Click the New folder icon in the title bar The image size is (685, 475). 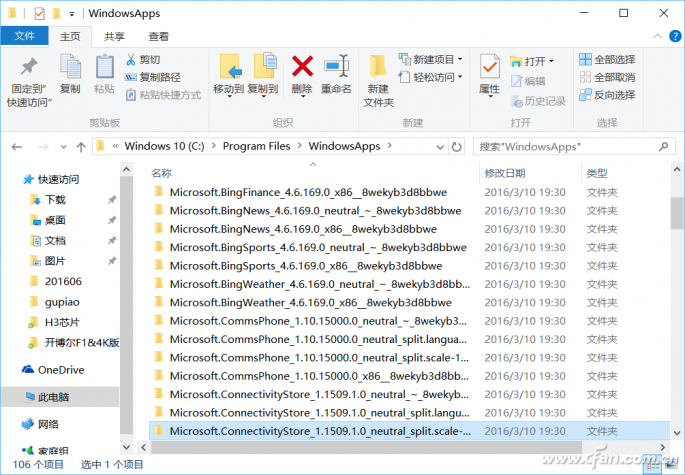(56, 14)
